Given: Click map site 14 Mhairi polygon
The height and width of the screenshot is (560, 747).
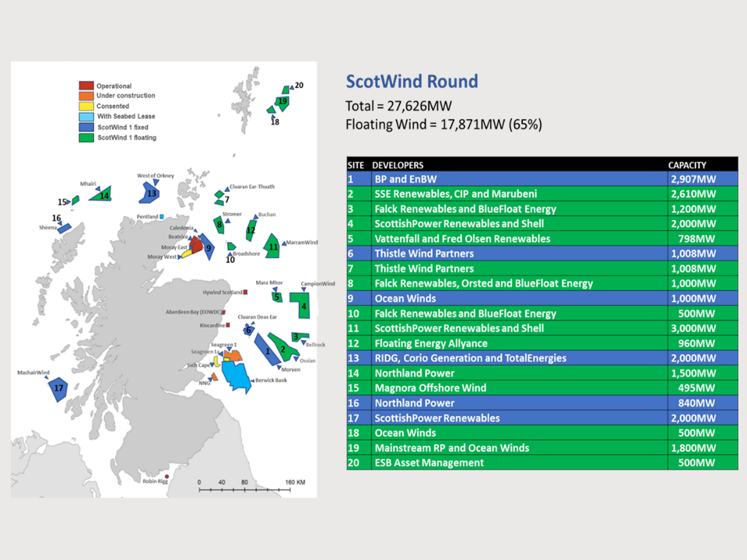Looking at the screenshot, I should click(102, 194).
